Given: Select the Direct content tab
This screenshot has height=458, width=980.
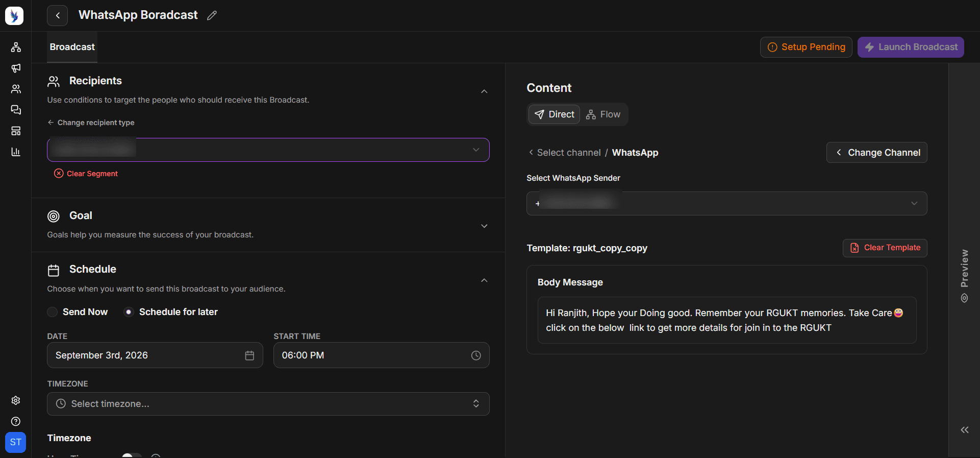Looking at the screenshot, I should point(554,114).
